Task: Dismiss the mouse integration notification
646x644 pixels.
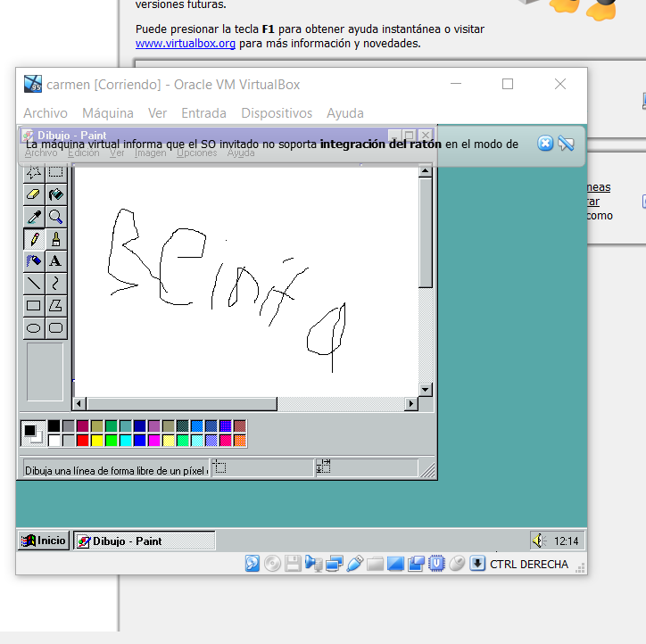Action: (545, 144)
